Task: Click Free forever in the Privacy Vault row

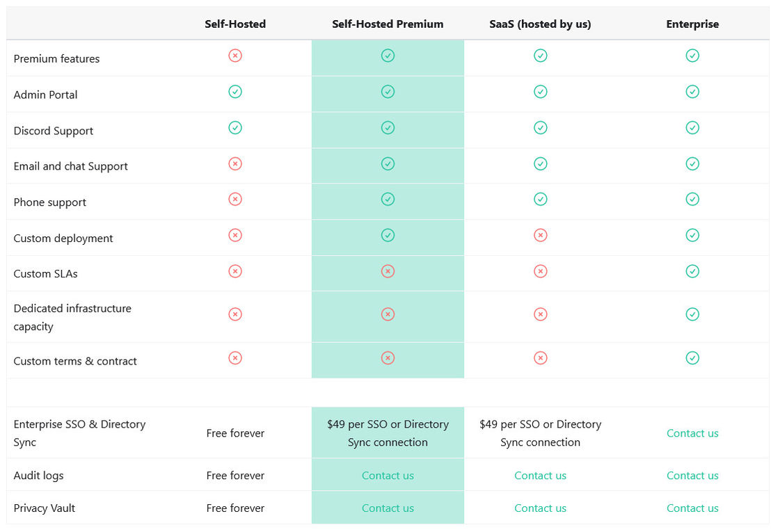Action: pos(235,508)
